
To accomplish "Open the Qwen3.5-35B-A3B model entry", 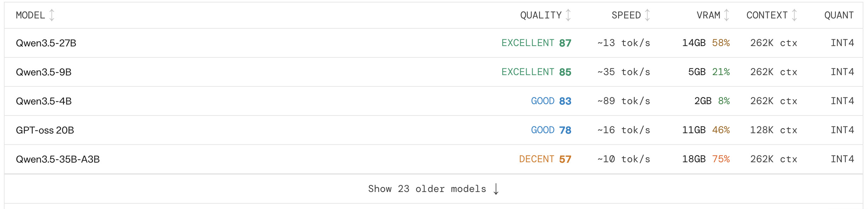I will pyautogui.click(x=434, y=159).
